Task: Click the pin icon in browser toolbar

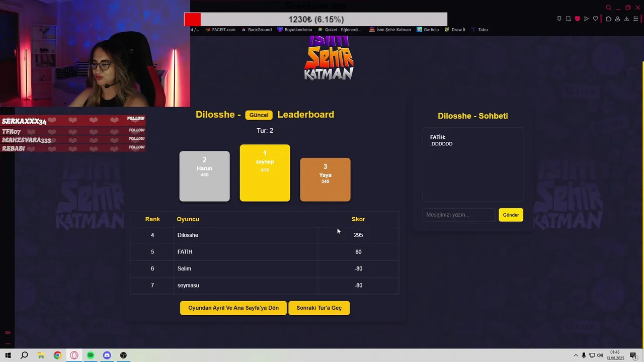Action: coord(559,19)
